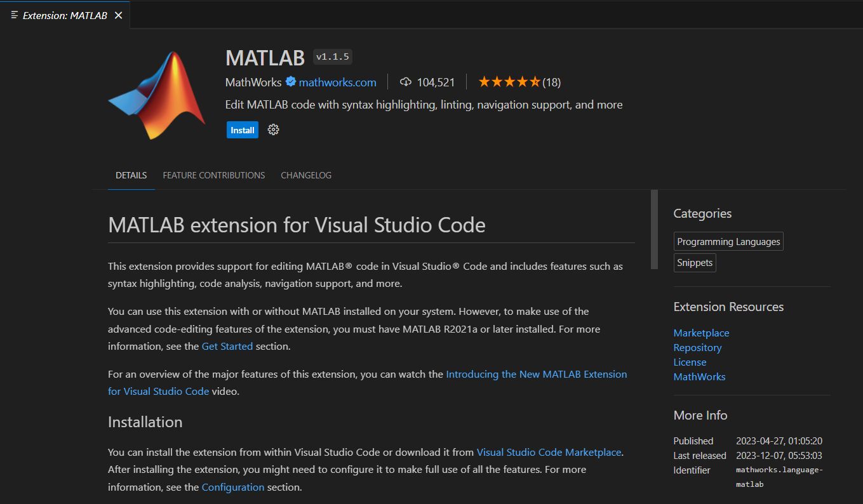This screenshot has width=863, height=504.
Task: Click the five-star rating
Action: (509, 82)
